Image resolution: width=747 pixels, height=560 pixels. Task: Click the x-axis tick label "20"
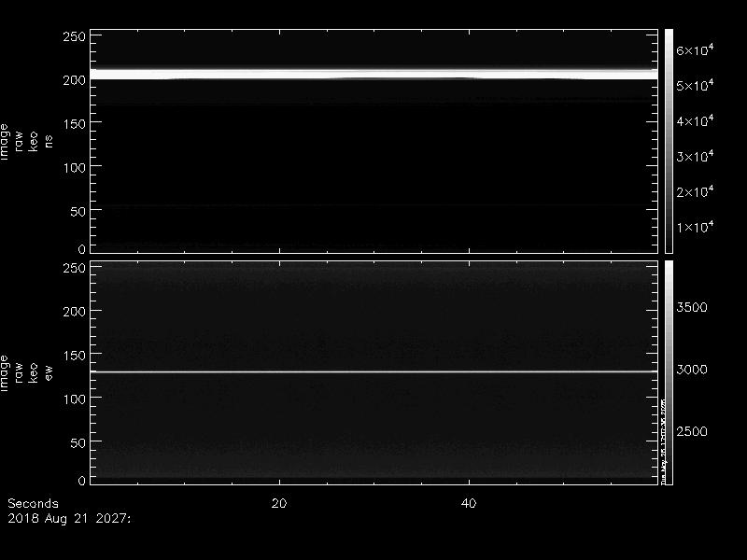279,503
